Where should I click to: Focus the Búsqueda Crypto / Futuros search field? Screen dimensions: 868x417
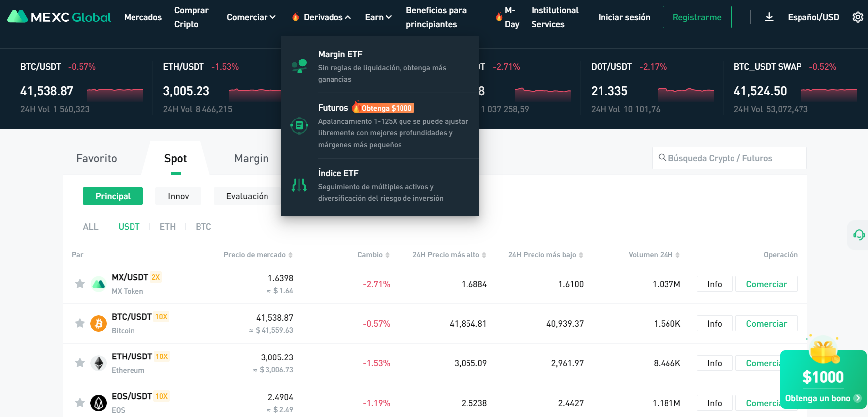point(729,158)
